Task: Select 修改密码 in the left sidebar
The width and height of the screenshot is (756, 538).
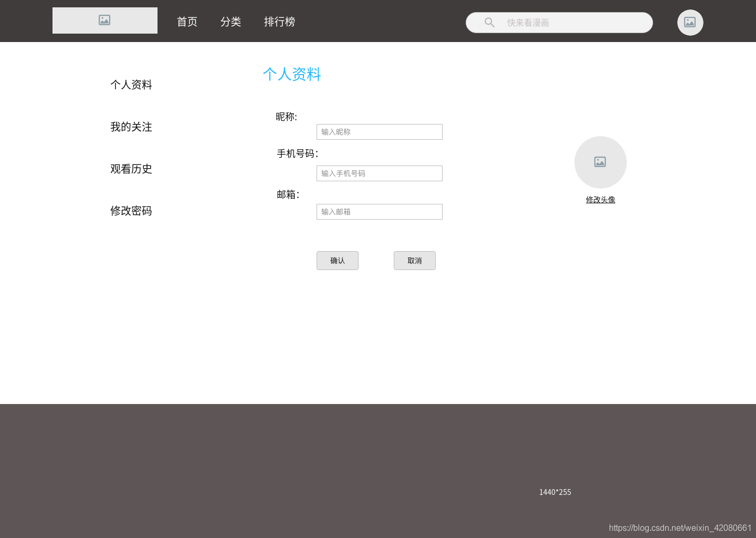Action: click(x=131, y=211)
